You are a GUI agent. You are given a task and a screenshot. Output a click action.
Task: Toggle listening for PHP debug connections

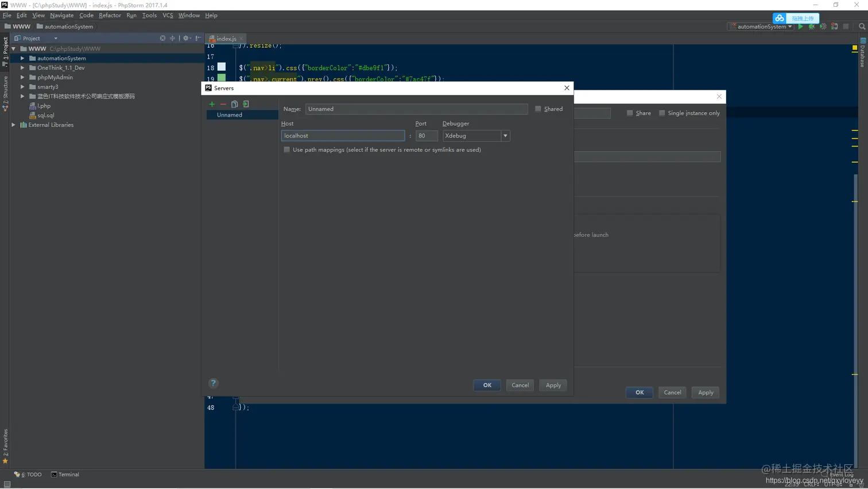pos(835,26)
